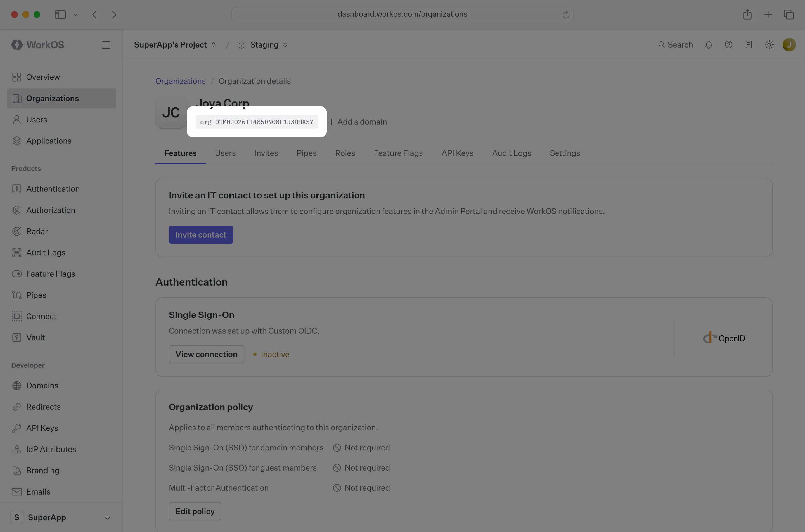The height and width of the screenshot is (532, 805).
Task: Switch to the Pipes tab
Action: [306, 153]
